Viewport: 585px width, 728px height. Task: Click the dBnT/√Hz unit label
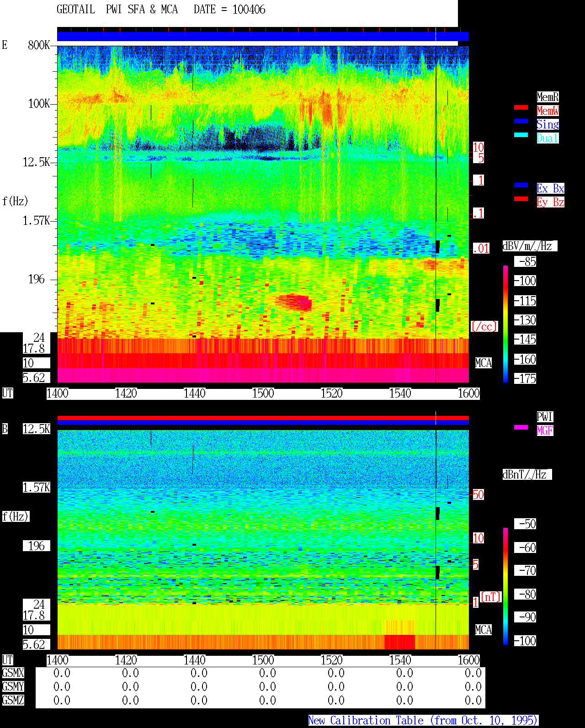527,474
